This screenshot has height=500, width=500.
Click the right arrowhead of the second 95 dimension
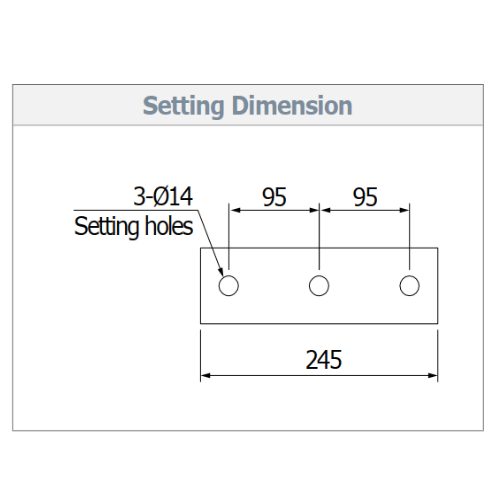point(404,210)
